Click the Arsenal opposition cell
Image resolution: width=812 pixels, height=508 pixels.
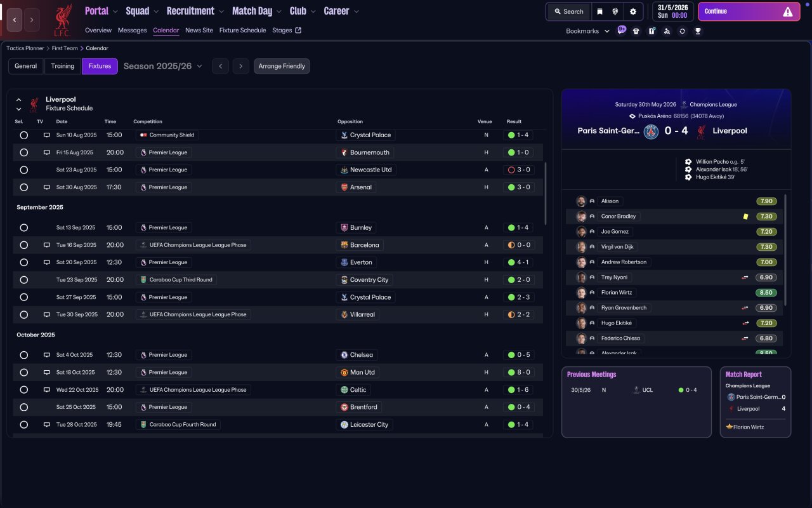(x=355, y=187)
